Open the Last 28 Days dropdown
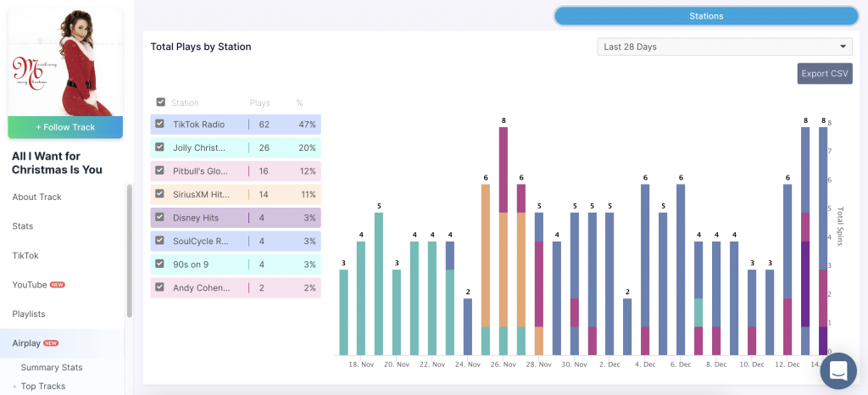Viewport: 868px width, 395px height. pyautogui.click(x=725, y=47)
